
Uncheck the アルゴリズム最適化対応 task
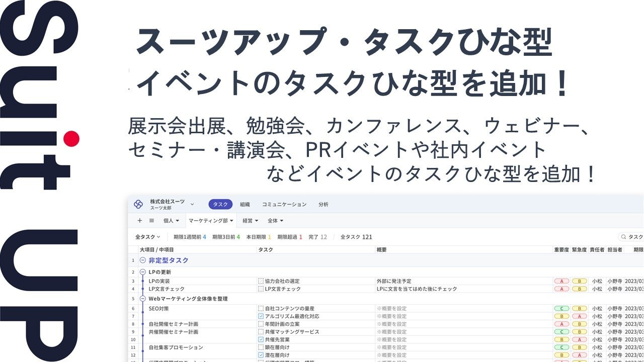tap(261, 316)
